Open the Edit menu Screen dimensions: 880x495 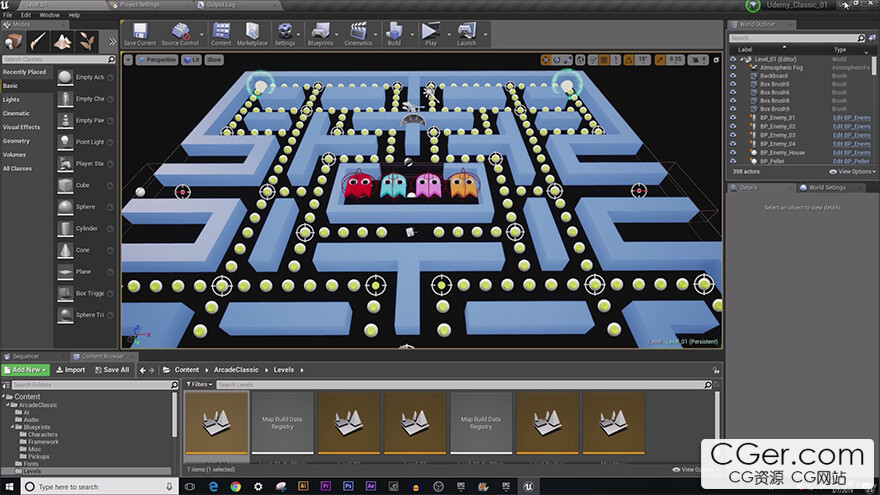coord(26,15)
